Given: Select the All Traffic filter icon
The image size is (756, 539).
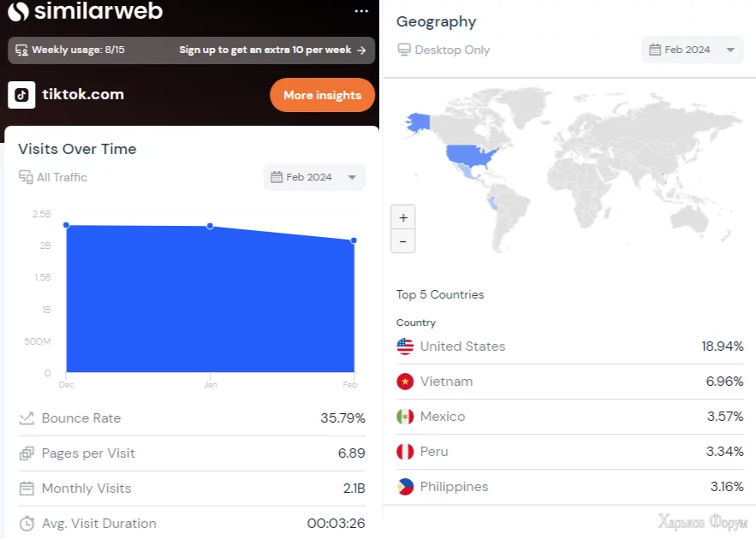Looking at the screenshot, I should [26, 177].
